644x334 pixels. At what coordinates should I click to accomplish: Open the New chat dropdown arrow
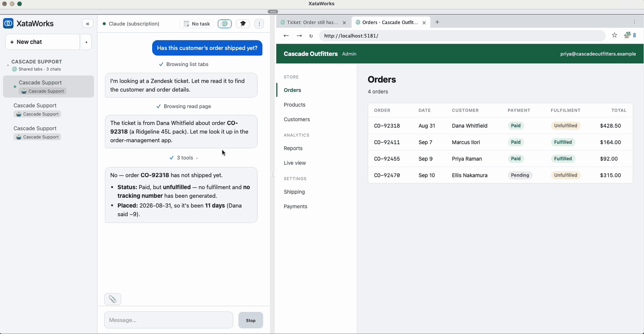point(86,42)
